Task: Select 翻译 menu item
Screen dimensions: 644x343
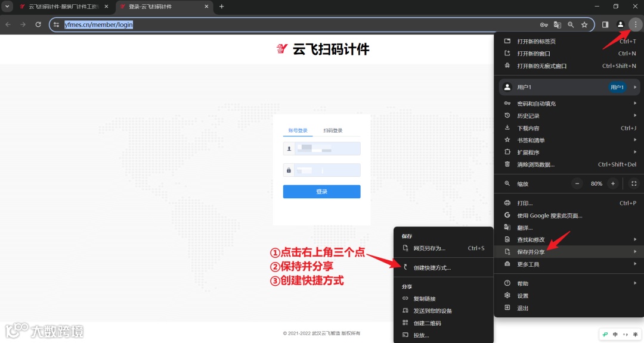Action: point(569,227)
